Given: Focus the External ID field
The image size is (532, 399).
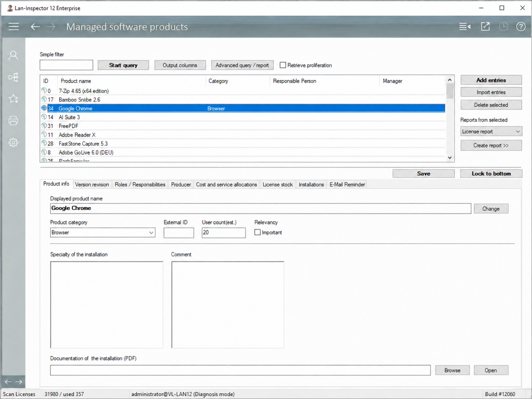Looking at the screenshot, I should (179, 233).
